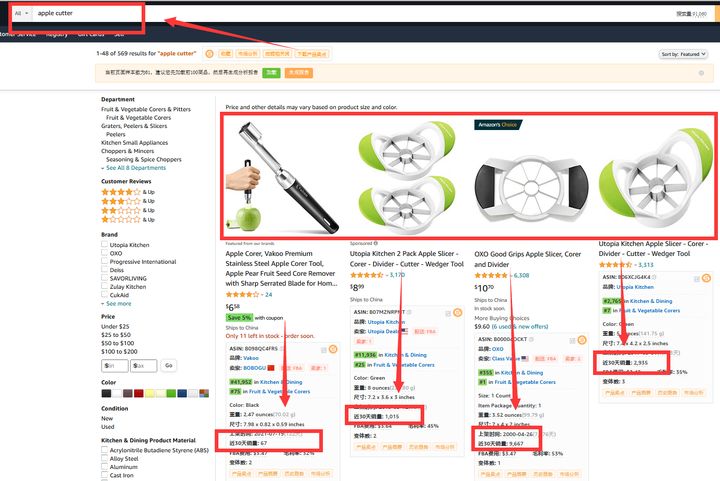This screenshot has height=481, width=720.
Task: Dismiss the yellow notification banner
Action: [701, 73]
